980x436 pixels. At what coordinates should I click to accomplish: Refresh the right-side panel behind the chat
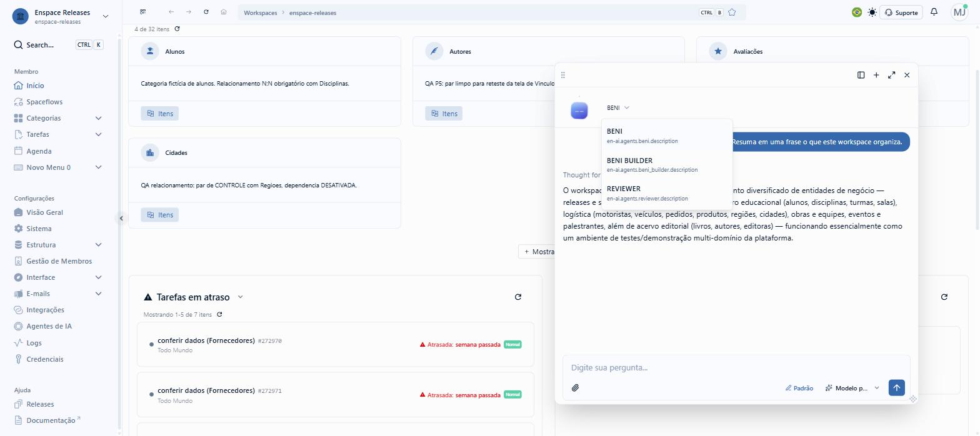coord(944,297)
